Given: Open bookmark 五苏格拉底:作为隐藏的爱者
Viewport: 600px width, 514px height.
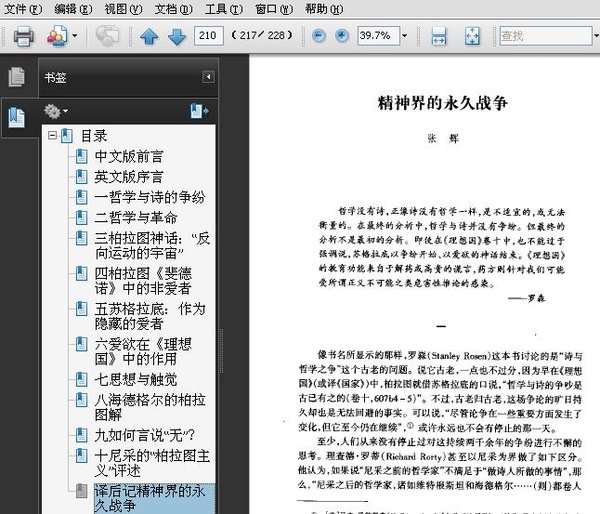Looking at the screenshot, I should coord(150,316).
